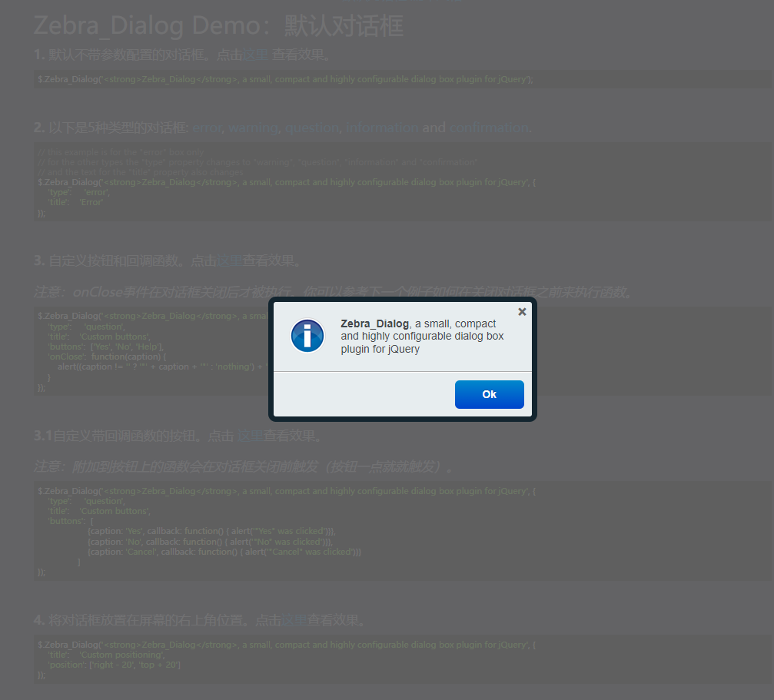Screen dimensions: 774x700
Task: Click the code line with caption 'Cancel' callback
Action: click(224, 552)
